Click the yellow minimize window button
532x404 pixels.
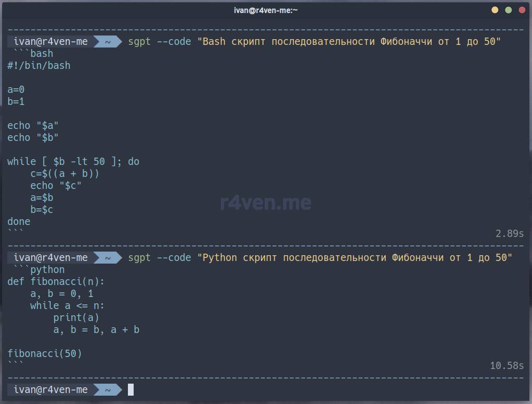coord(495,10)
